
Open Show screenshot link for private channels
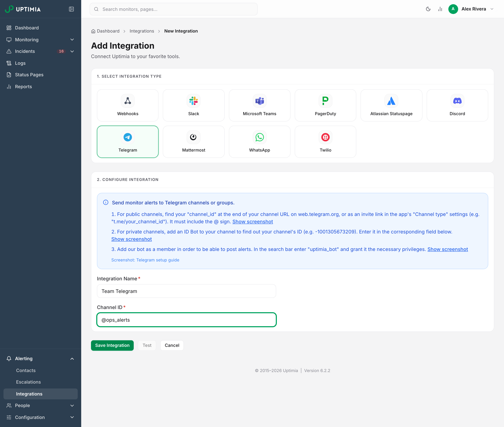pos(131,239)
